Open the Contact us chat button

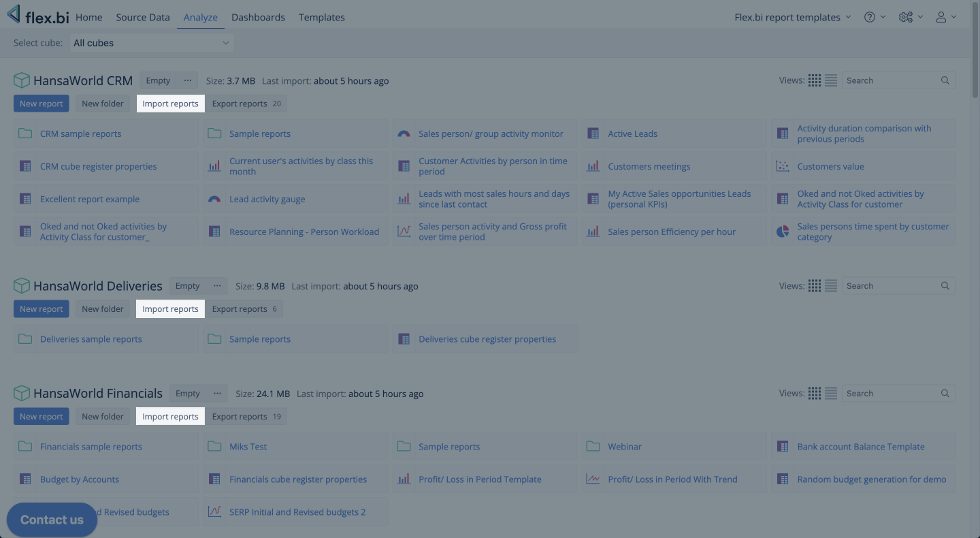tap(52, 520)
